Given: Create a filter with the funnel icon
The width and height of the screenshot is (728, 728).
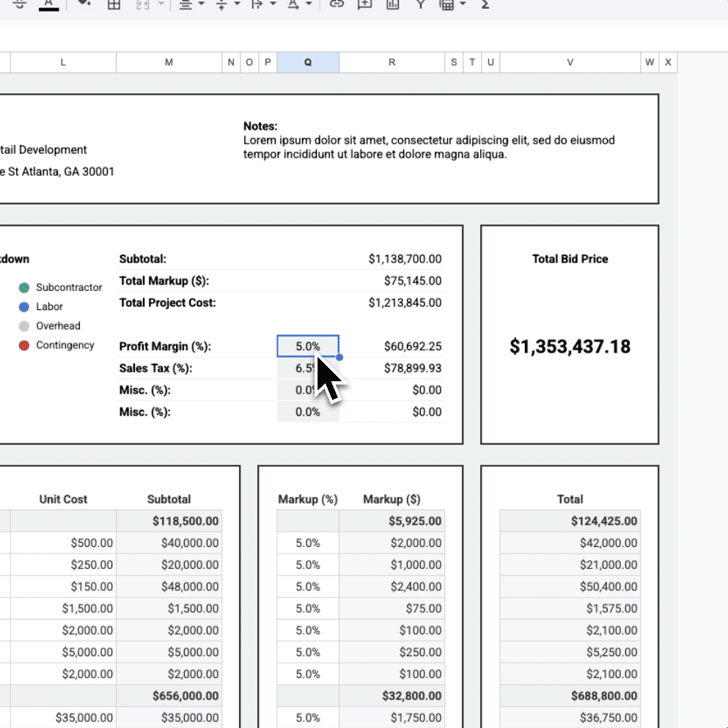Looking at the screenshot, I should [x=420, y=5].
